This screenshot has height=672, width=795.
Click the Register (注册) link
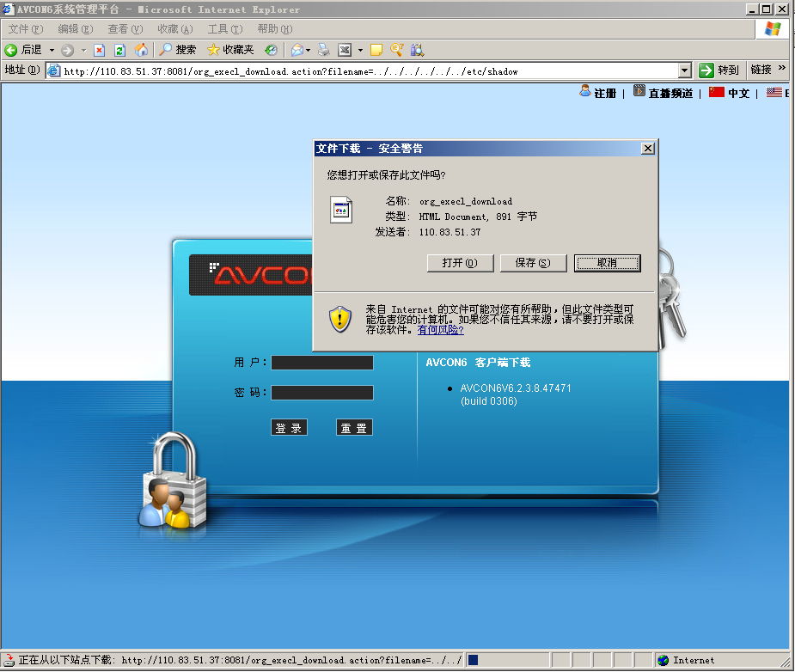pos(605,94)
